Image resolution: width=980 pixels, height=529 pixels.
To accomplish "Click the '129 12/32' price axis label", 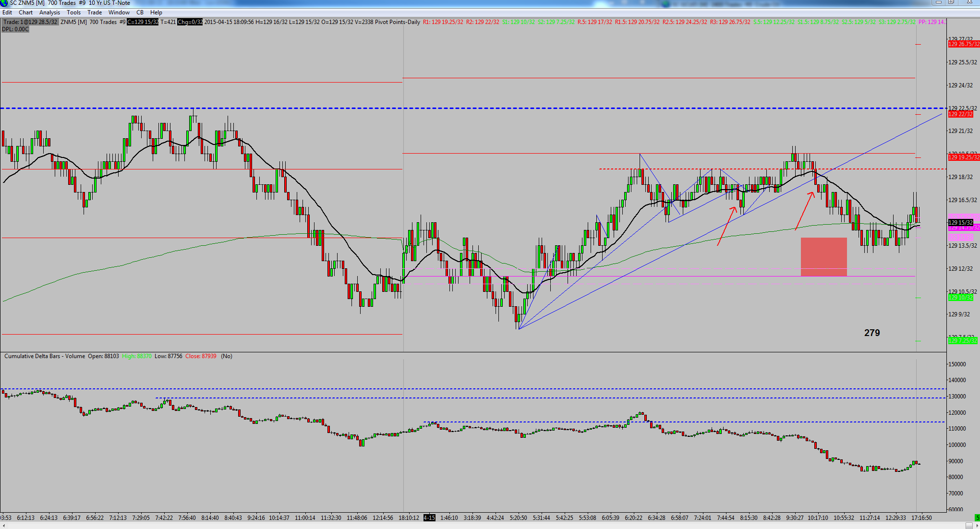I will click(960, 269).
